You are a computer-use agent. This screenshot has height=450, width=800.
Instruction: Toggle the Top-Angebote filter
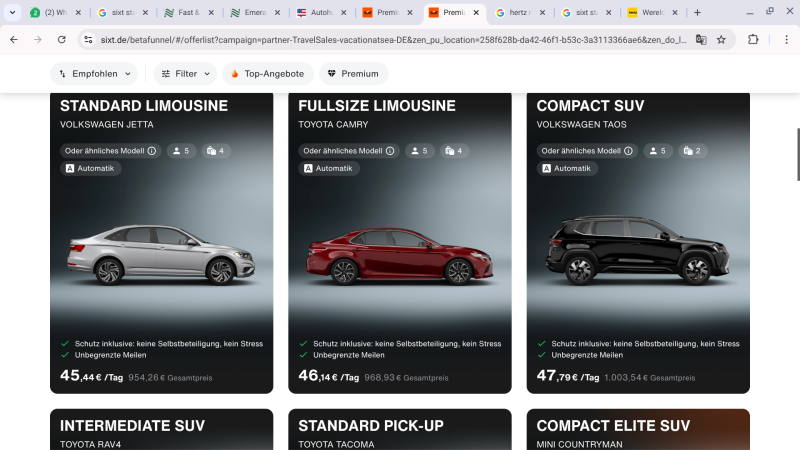(268, 73)
